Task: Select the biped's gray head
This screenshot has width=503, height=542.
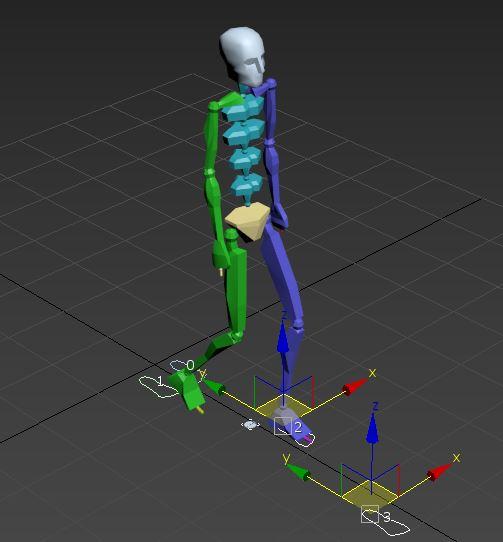Action: click(x=243, y=55)
